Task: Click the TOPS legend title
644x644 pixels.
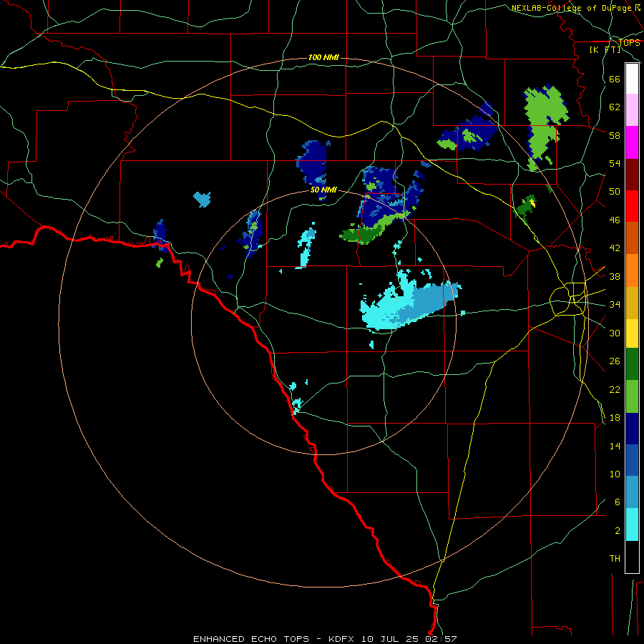Action: pyautogui.click(x=629, y=42)
